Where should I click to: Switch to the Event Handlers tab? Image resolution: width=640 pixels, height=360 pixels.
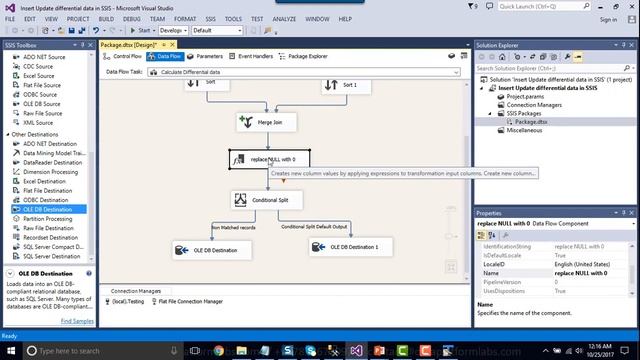coord(251,56)
